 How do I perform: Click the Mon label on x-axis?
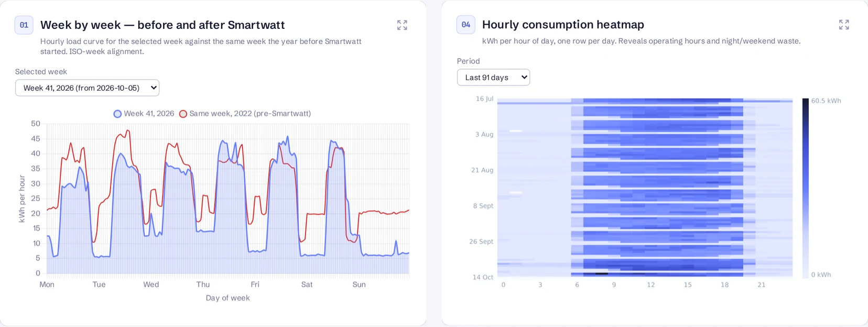pos(47,285)
